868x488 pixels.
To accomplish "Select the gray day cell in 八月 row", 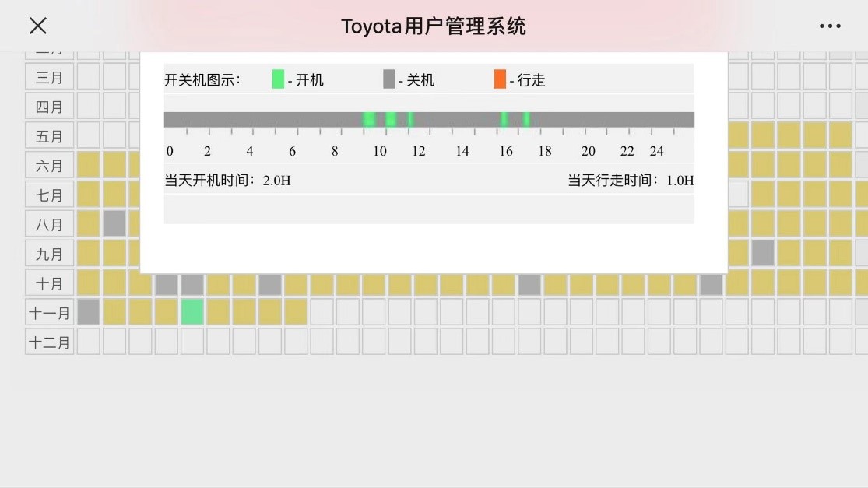I will click(x=114, y=224).
